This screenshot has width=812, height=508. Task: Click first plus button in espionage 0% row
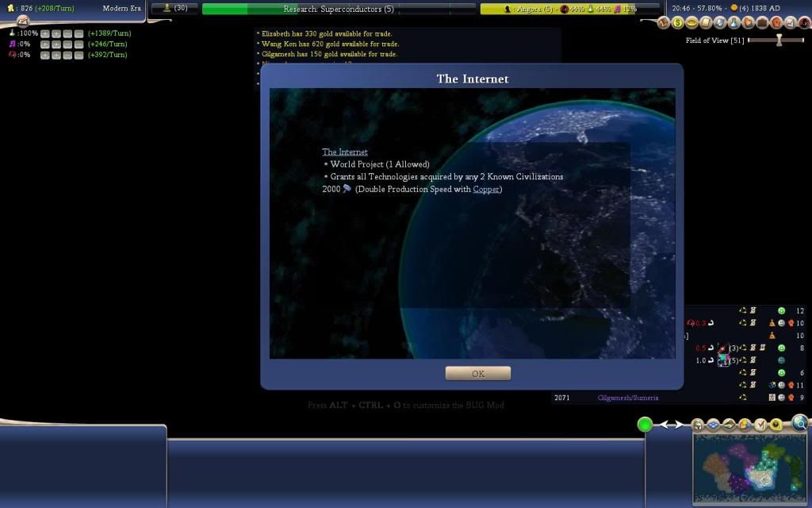click(45, 55)
